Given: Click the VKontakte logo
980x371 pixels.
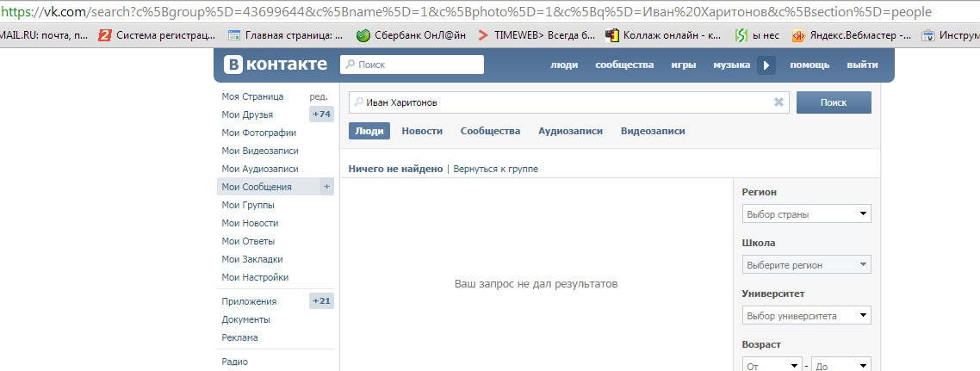Looking at the screenshot, I should (x=275, y=65).
